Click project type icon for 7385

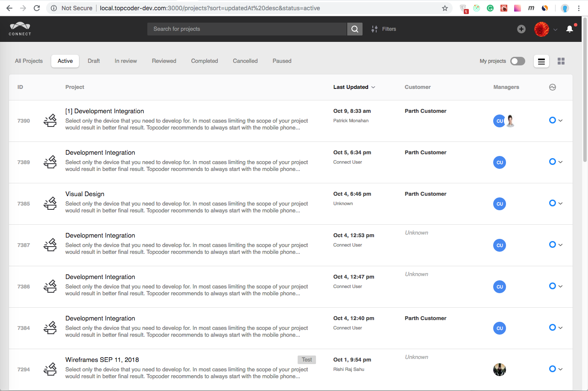pos(50,203)
